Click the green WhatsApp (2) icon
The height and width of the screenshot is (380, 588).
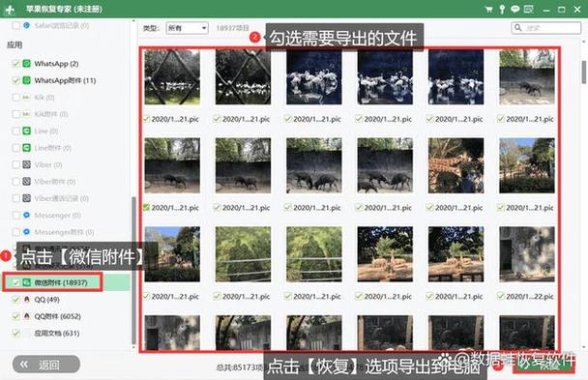pyautogui.click(x=26, y=64)
